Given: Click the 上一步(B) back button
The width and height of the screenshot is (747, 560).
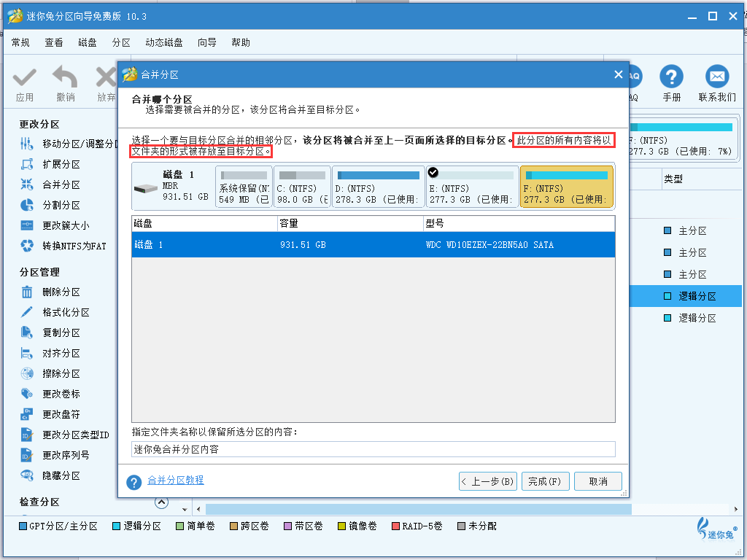Looking at the screenshot, I should click(488, 481).
